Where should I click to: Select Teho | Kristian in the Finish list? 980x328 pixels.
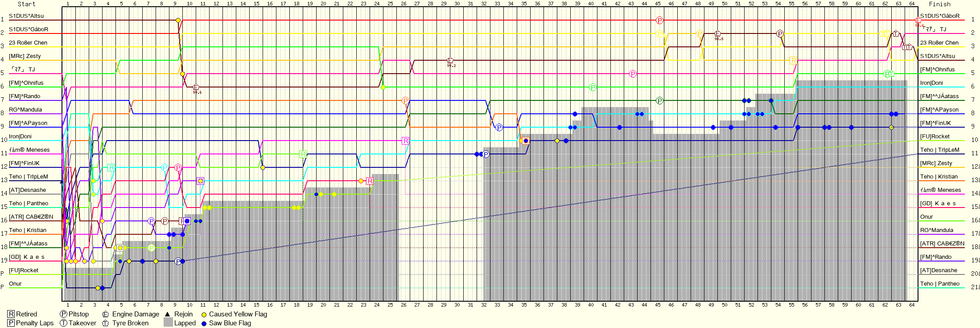pos(939,177)
